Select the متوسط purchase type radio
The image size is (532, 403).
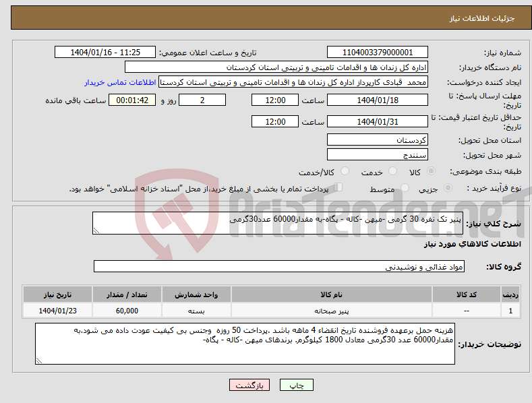tap(405, 187)
